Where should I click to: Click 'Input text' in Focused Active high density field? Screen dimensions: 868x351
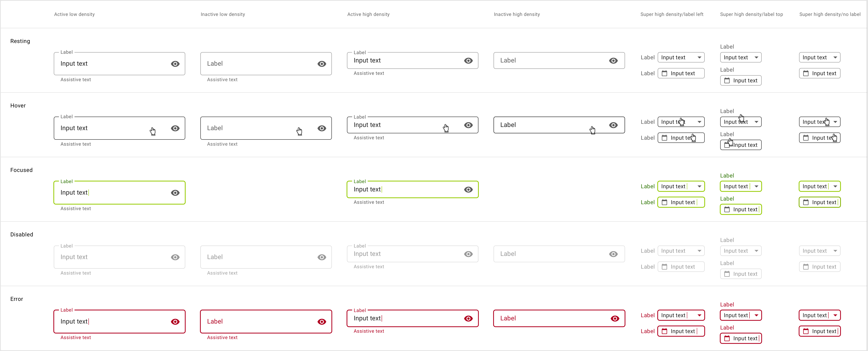coord(367,189)
